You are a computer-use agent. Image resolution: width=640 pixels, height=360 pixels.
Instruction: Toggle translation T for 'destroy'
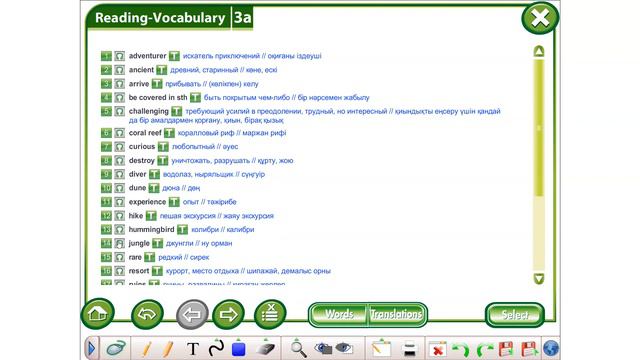tap(163, 160)
